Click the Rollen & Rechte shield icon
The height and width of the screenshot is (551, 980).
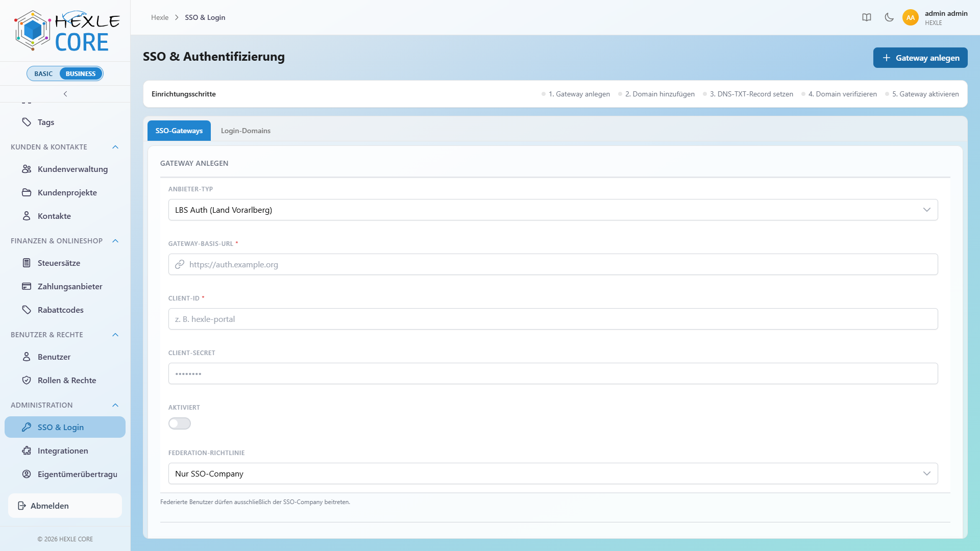coord(27,380)
